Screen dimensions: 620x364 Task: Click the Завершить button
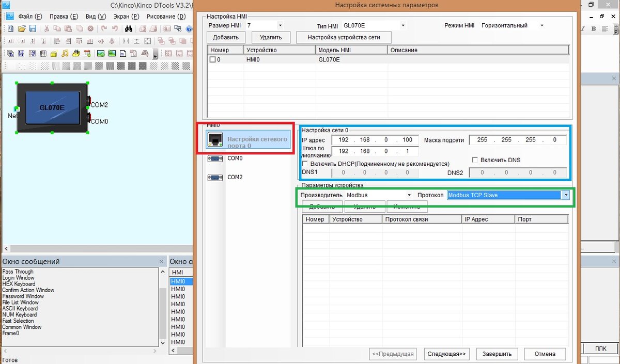point(497,354)
